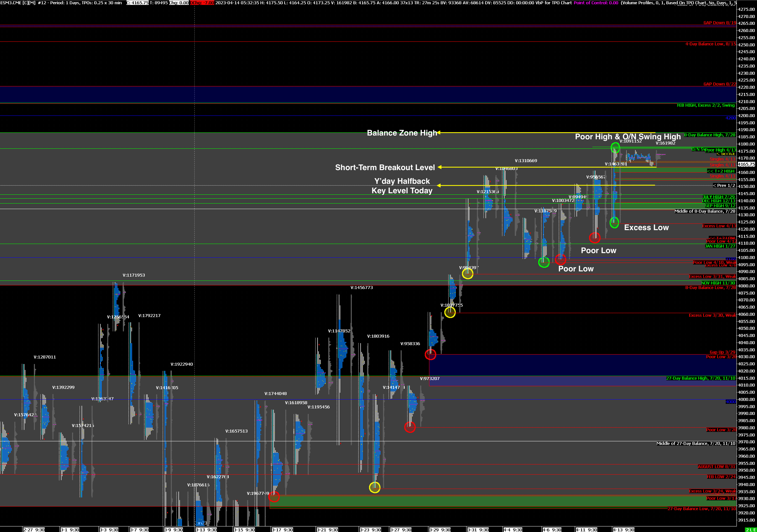
Task: Click green circle marking Poor High 4/13
Action: 615,147
